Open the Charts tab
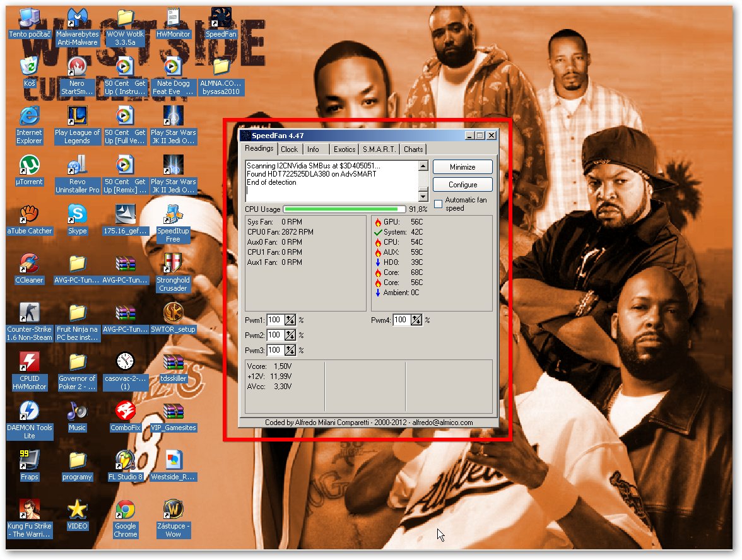The height and width of the screenshot is (560, 742). pyautogui.click(x=413, y=149)
